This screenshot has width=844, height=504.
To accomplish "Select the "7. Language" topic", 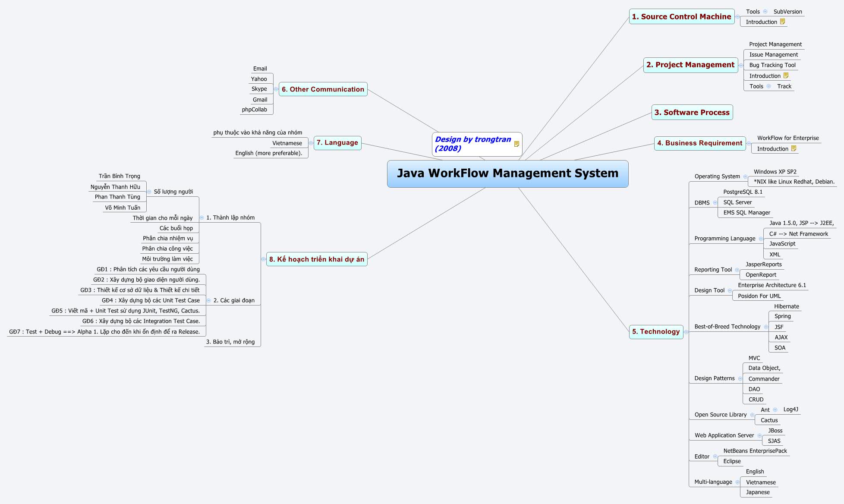I will click(x=337, y=142).
